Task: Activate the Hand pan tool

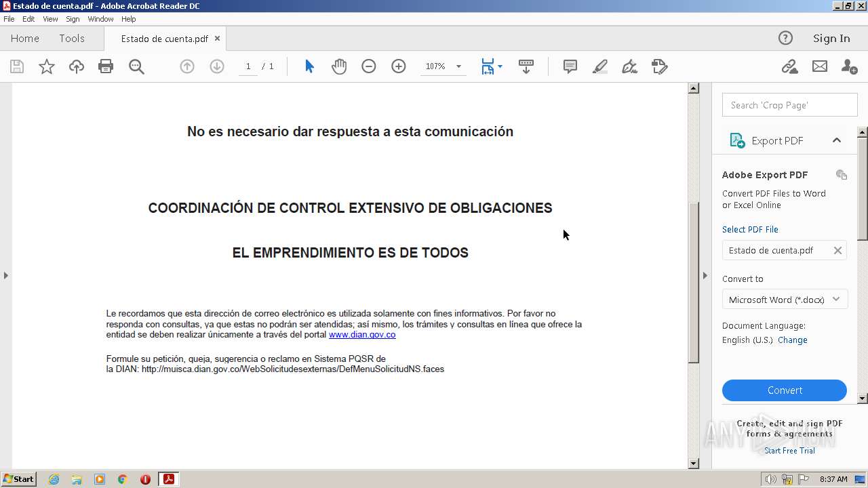Action: point(339,66)
